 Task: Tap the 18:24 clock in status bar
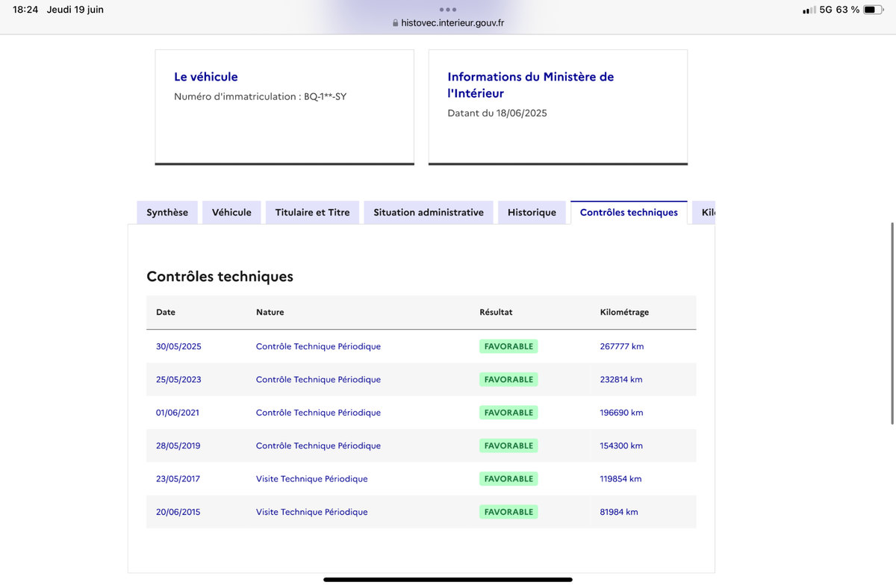click(x=25, y=10)
